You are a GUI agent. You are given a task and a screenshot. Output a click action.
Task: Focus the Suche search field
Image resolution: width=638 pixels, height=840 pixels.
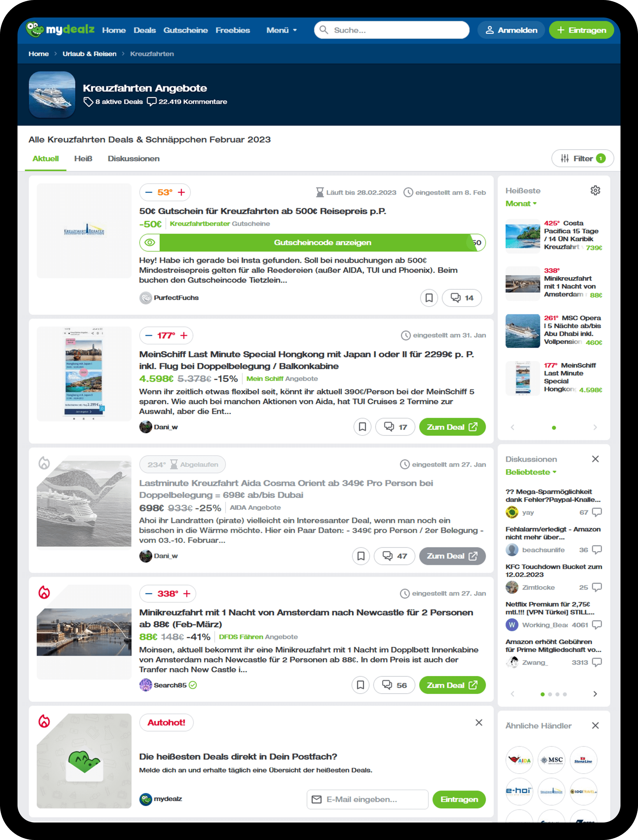392,30
